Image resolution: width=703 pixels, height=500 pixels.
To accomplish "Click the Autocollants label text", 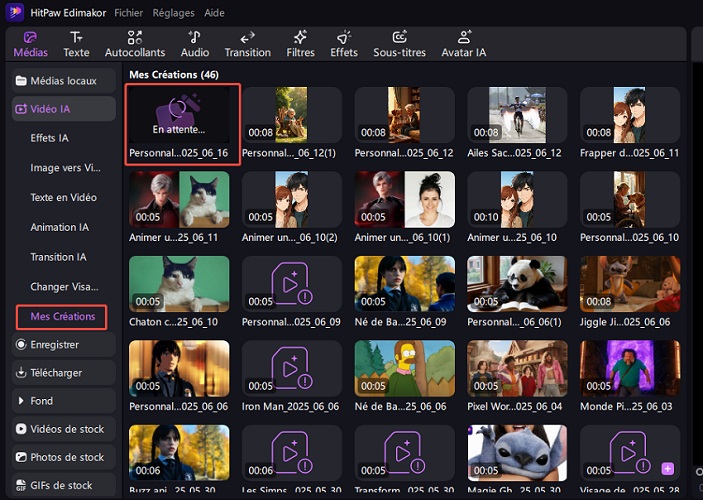I will coord(135,52).
